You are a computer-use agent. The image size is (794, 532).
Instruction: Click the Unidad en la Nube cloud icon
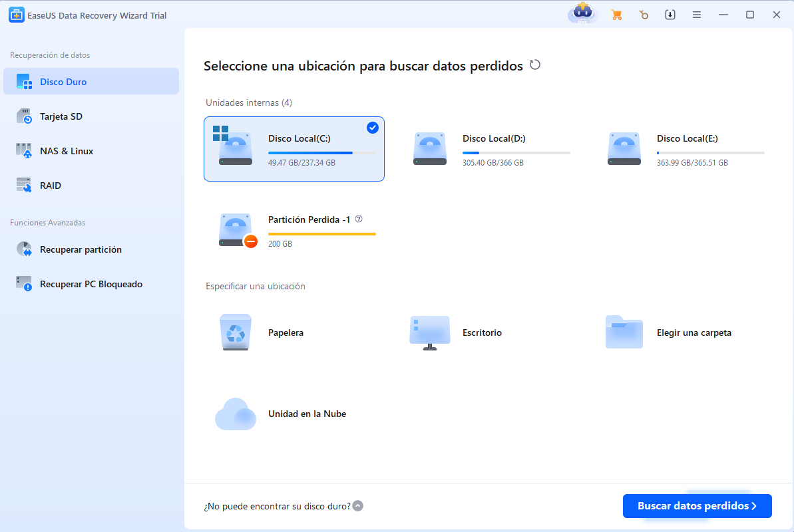pyautogui.click(x=236, y=414)
